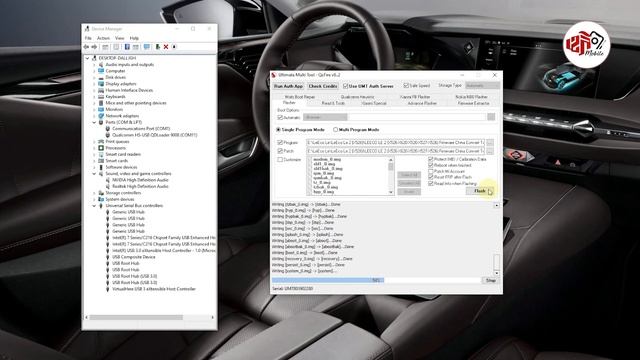Viewport: 640px width, 360px height.
Task: Click Device Manager horizontal scrollbar
Action: (149, 317)
